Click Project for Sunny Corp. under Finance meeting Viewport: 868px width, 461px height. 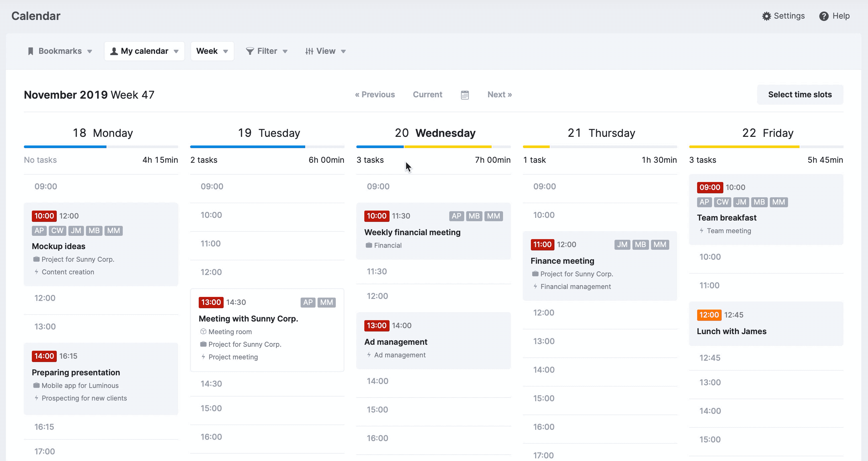pyautogui.click(x=577, y=274)
